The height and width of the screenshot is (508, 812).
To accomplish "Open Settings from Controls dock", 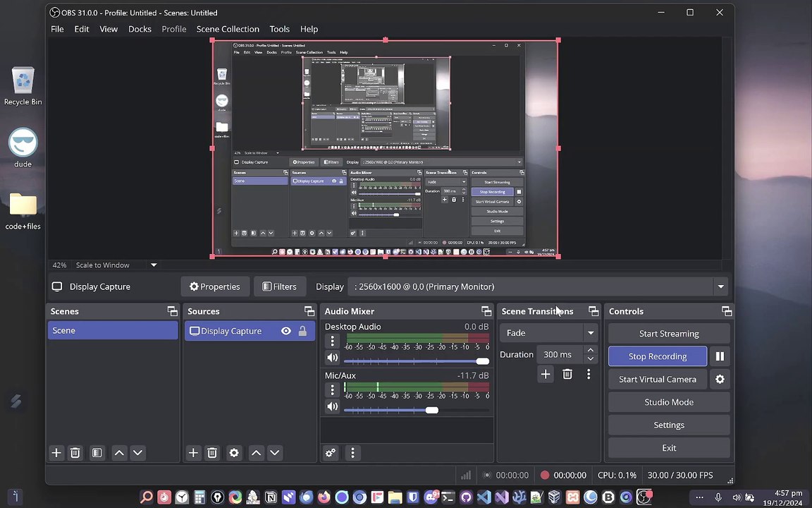I will tap(669, 425).
